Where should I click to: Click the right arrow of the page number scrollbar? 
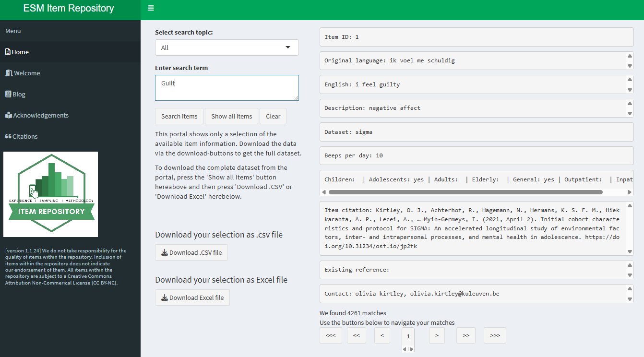(x=412, y=349)
